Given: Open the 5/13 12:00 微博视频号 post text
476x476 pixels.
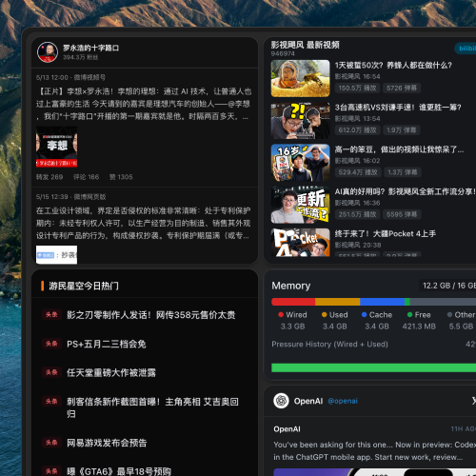Looking at the screenshot, I should (x=144, y=104).
